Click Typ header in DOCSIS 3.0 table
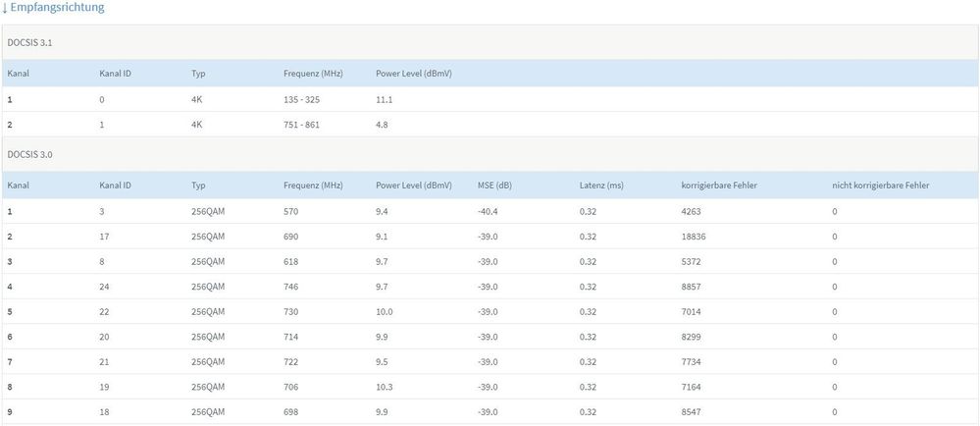Viewport: 980px width, 426px height. click(x=198, y=186)
